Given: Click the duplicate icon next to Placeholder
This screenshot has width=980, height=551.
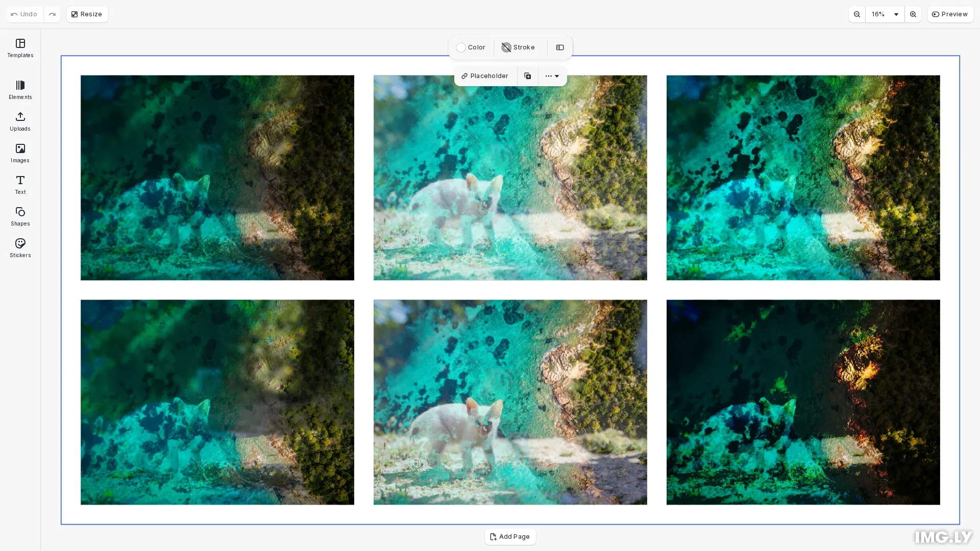Looking at the screenshot, I should coord(528,76).
